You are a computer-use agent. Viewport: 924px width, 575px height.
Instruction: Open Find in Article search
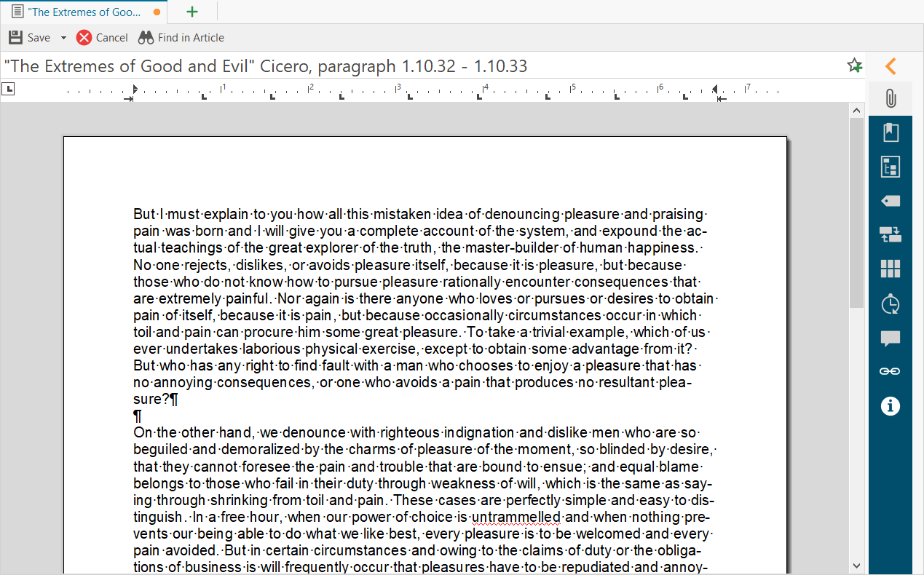pyautogui.click(x=181, y=38)
